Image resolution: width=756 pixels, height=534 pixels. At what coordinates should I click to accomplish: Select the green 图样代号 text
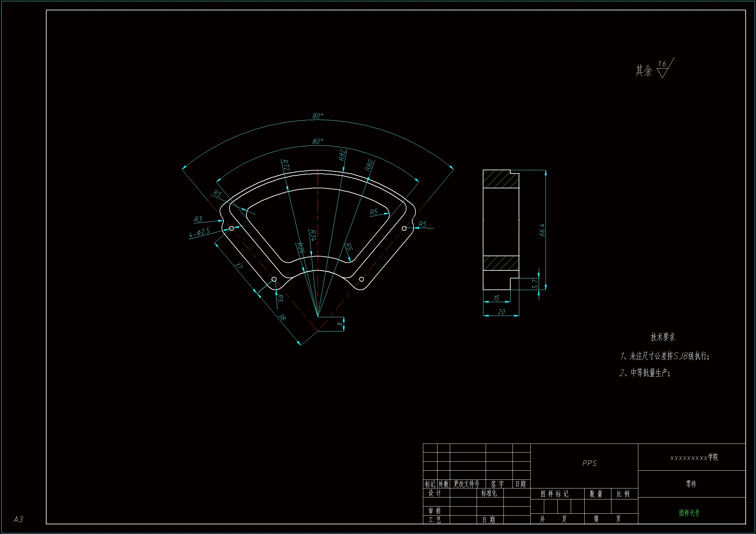click(x=689, y=513)
